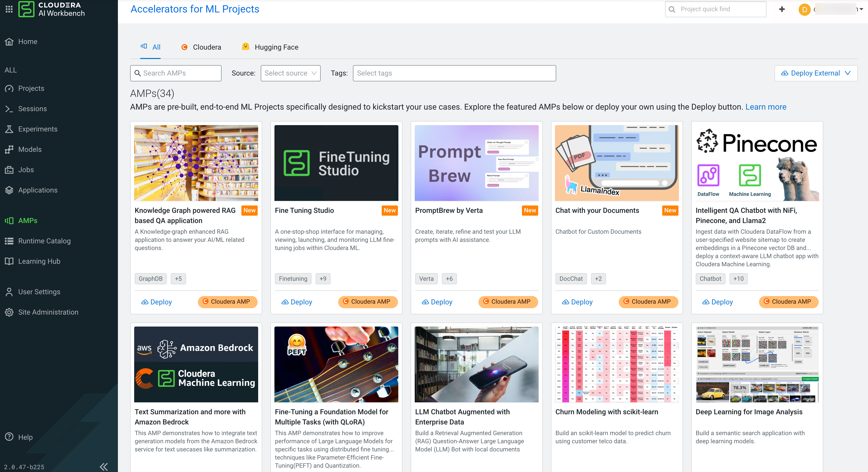Follow the Learn more link

coord(766,107)
